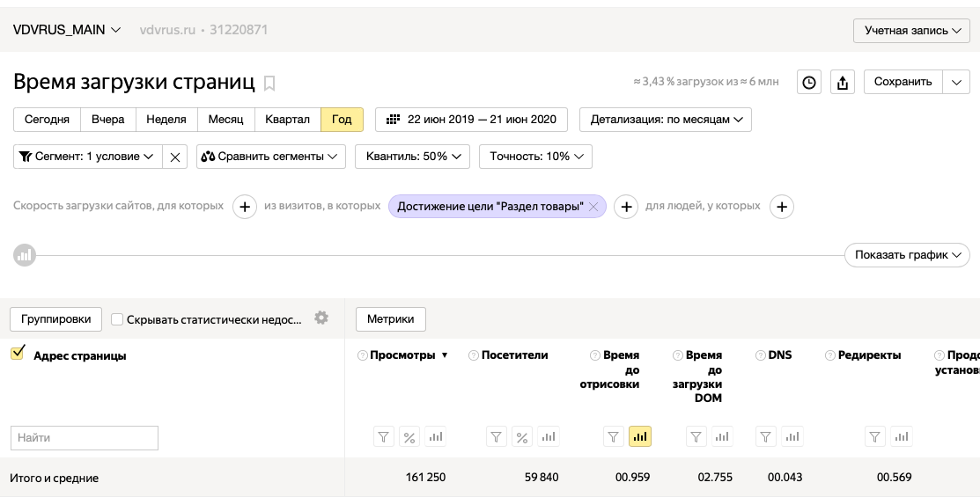Add condition plus after 'для людей, у которых'
This screenshot has height=497, width=980.
pyautogui.click(x=781, y=207)
